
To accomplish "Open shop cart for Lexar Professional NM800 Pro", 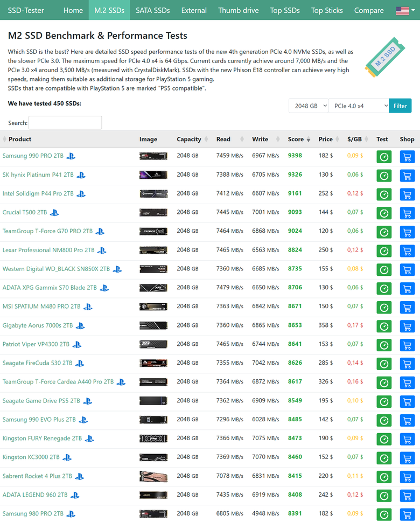I will (408, 250).
